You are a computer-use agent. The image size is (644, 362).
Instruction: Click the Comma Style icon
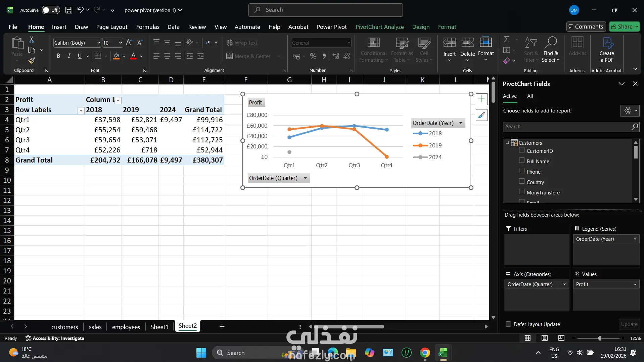tap(324, 56)
